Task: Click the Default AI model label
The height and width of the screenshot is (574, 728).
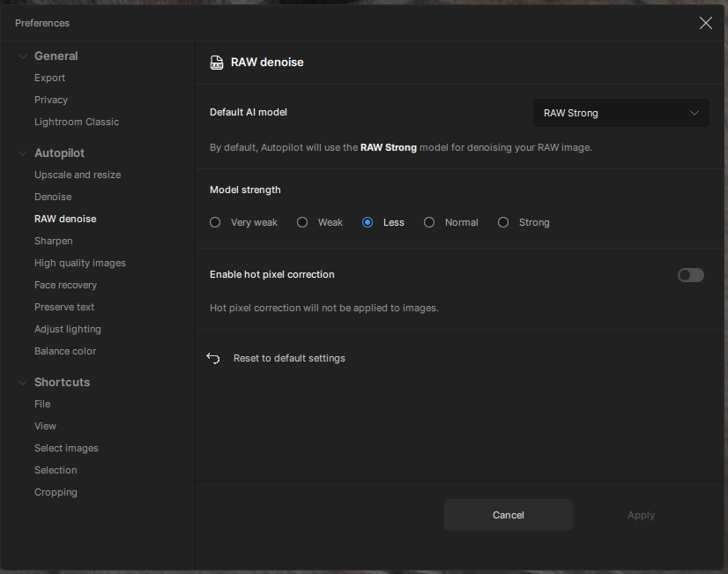Action: pos(249,112)
